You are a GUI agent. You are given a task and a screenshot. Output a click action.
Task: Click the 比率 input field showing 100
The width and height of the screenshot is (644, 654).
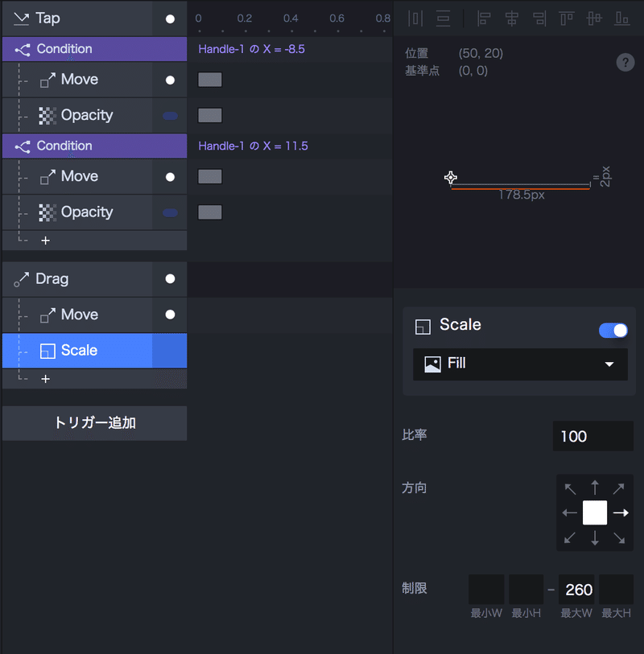click(x=592, y=437)
